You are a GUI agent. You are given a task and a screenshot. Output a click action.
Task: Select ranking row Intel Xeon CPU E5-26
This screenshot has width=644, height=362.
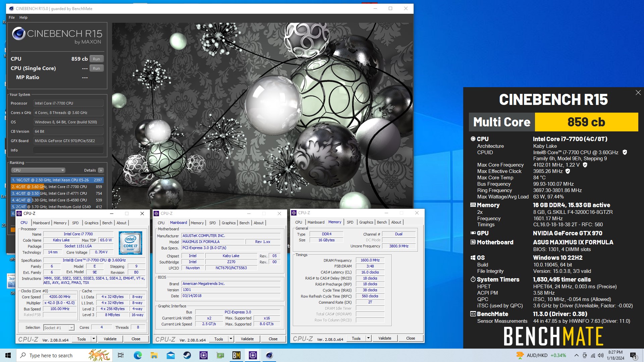57,180
